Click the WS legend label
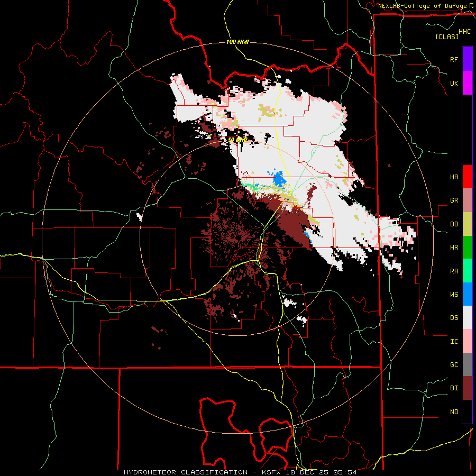The image size is (476, 476). coord(454,294)
